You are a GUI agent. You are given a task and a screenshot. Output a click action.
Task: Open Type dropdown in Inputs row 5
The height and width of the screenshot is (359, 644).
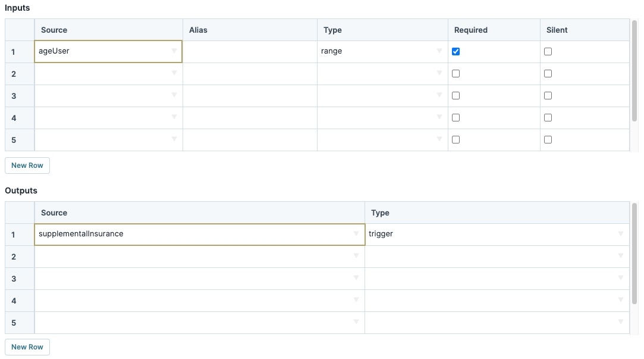click(x=439, y=139)
